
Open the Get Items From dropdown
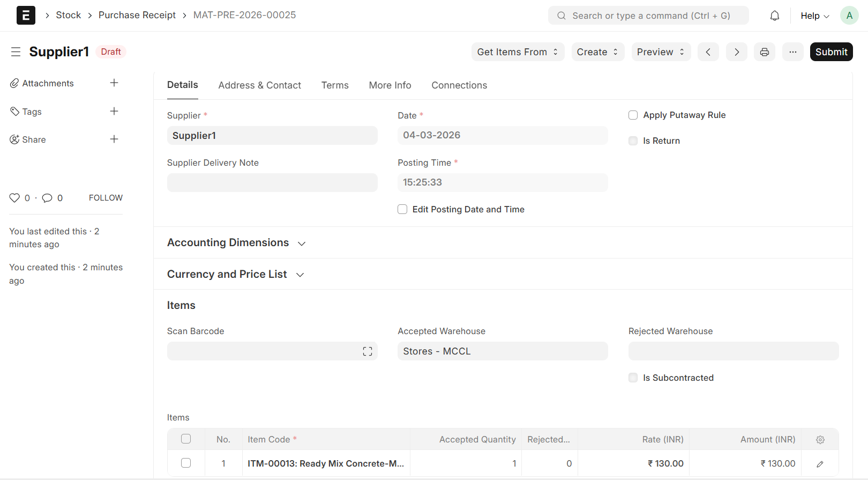pyautogui.click(x=518, y=52)
